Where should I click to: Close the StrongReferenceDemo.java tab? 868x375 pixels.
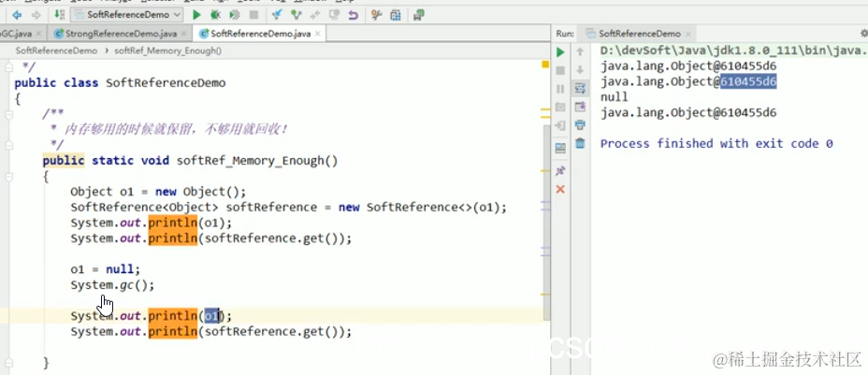coord(184,34)
